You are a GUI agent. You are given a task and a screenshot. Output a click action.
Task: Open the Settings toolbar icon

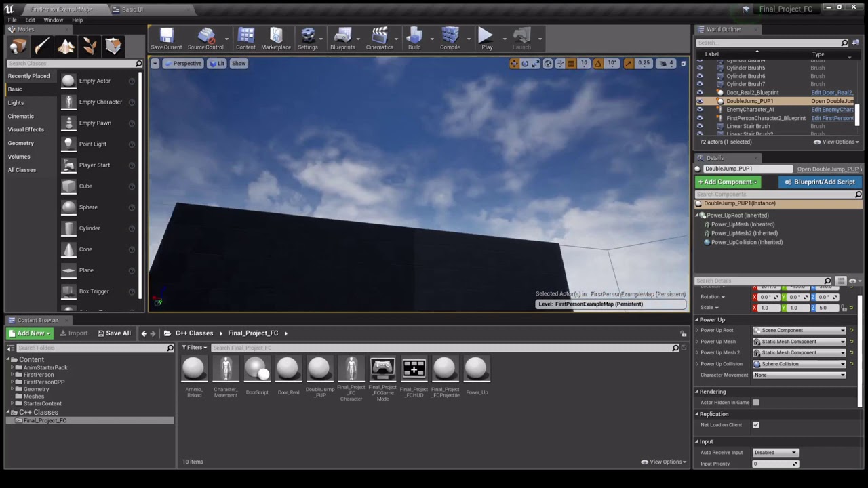(x=308, y=39)
